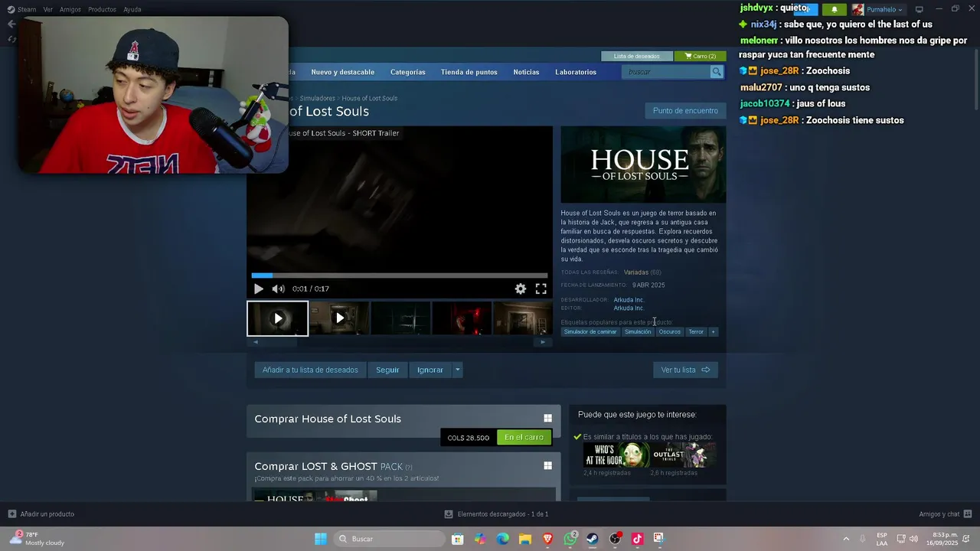Open the Ayuda menu
This screenshot has height=551, width=980.
click(x=132, y=10)
